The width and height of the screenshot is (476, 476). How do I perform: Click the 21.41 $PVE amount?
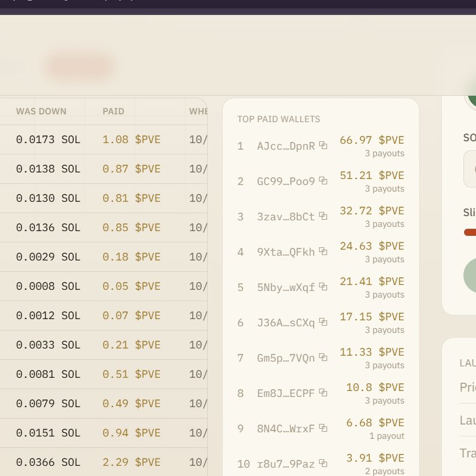pyautogui.click(x=372, y=281)
